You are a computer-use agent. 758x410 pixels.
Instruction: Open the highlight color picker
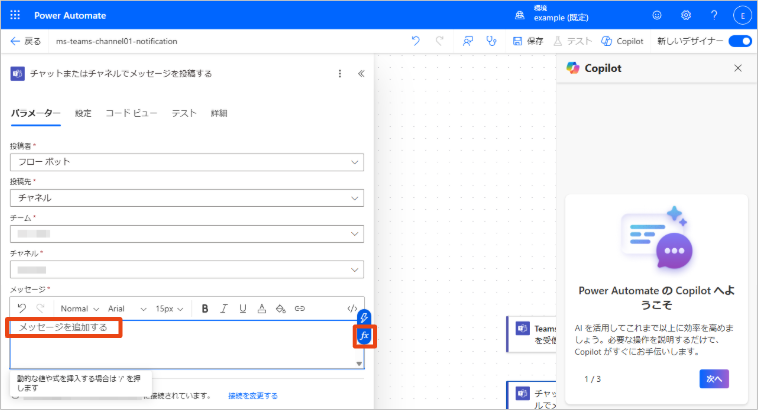click(x=281, y=308)
